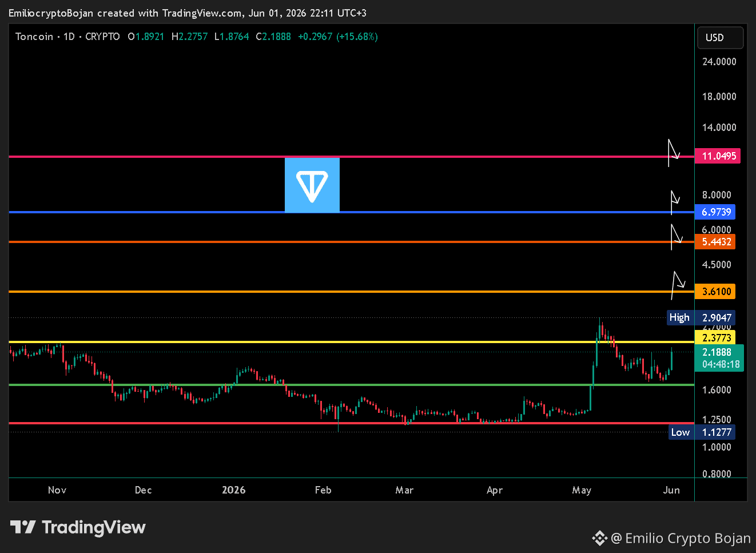The image size is (756, 553).
Task: Click the high price value 2.9047
Action: pyautogui.click(x=715, y=318)
